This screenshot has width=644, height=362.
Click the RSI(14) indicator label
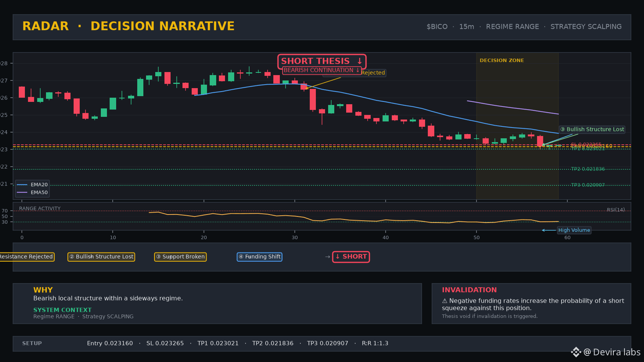[616, 210]
